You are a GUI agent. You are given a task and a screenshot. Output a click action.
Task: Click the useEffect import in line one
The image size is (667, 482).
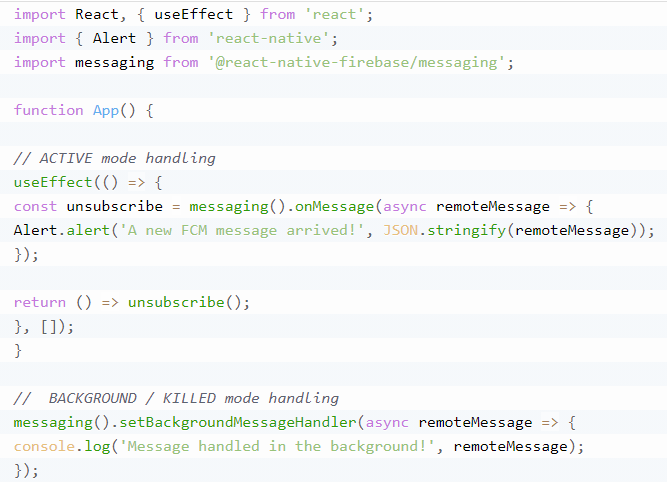pyautogui.click(x=194, y=14)
